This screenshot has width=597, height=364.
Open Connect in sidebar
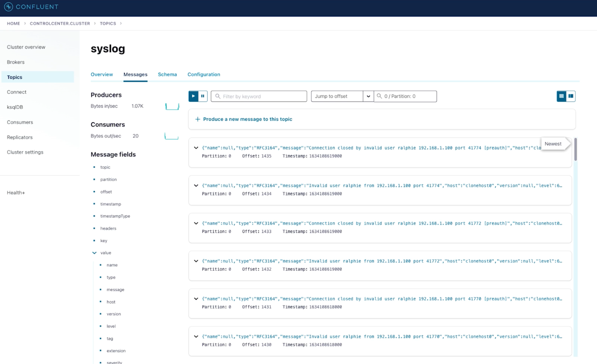point(17,92)
